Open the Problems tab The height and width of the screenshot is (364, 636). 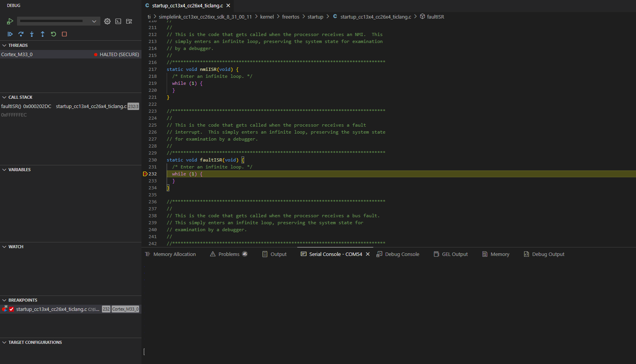pyautogui.click(x=229, y=254)
